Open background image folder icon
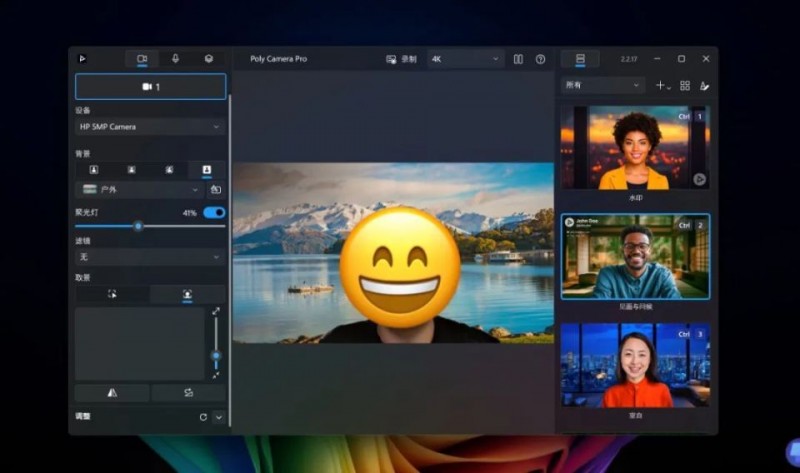 [x=215, y=189]
